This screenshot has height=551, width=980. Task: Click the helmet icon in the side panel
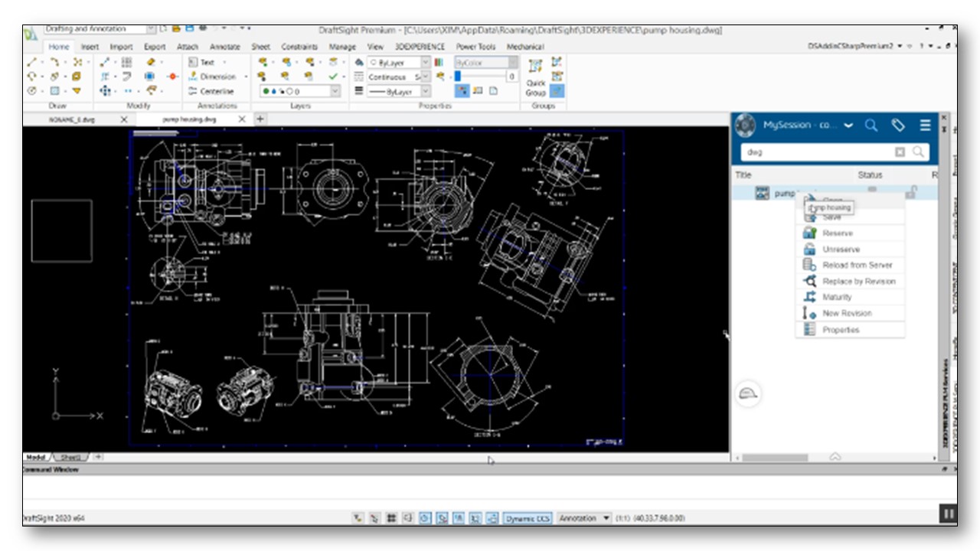(x=748, y=394)
